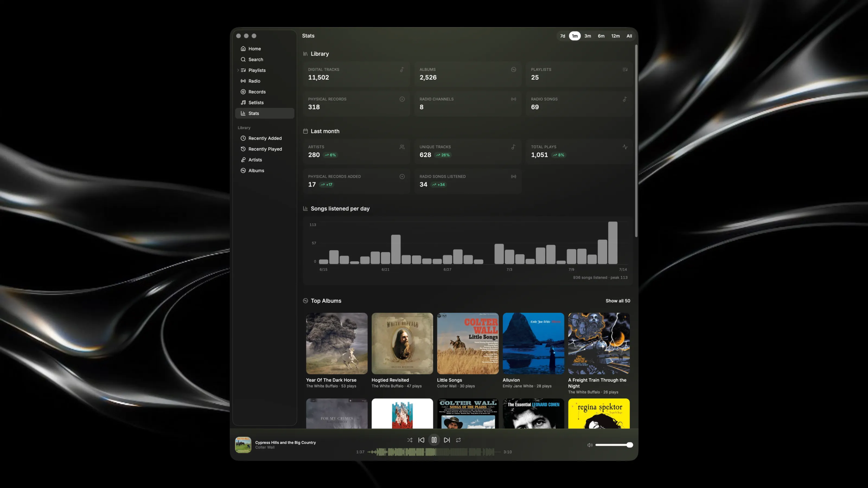Click the mute speaker icon

[590, 445]
